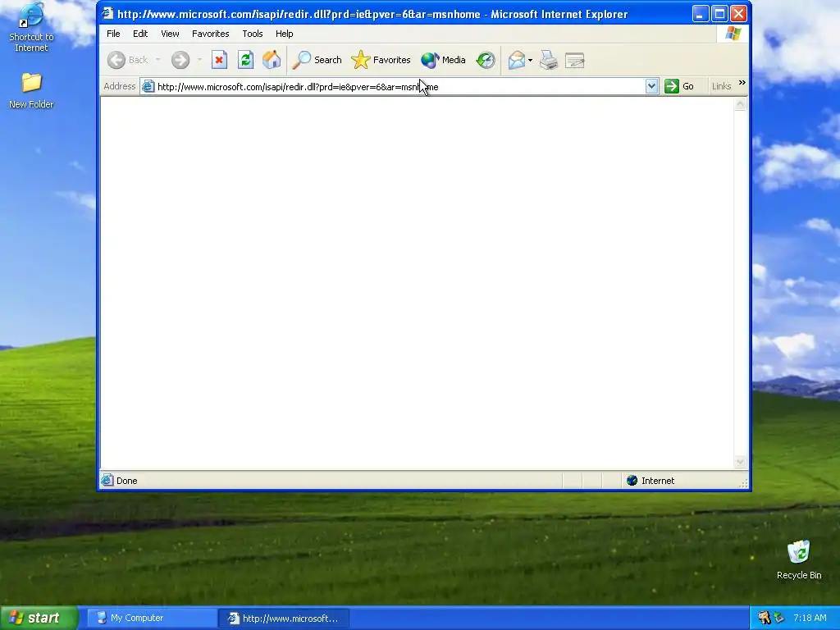Open the View menu

(170, 34)
